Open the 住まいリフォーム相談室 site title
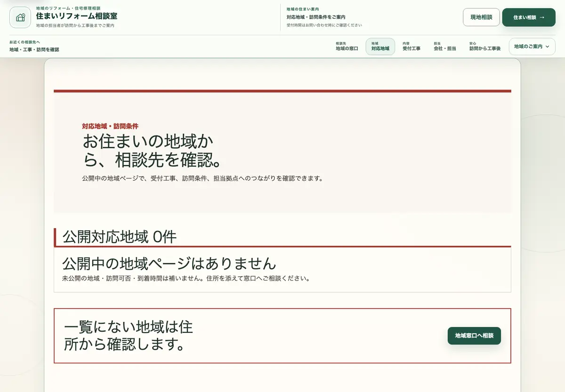Image resolution: width=565 pixels, height=392 pixels. click(x=77, y=16)
